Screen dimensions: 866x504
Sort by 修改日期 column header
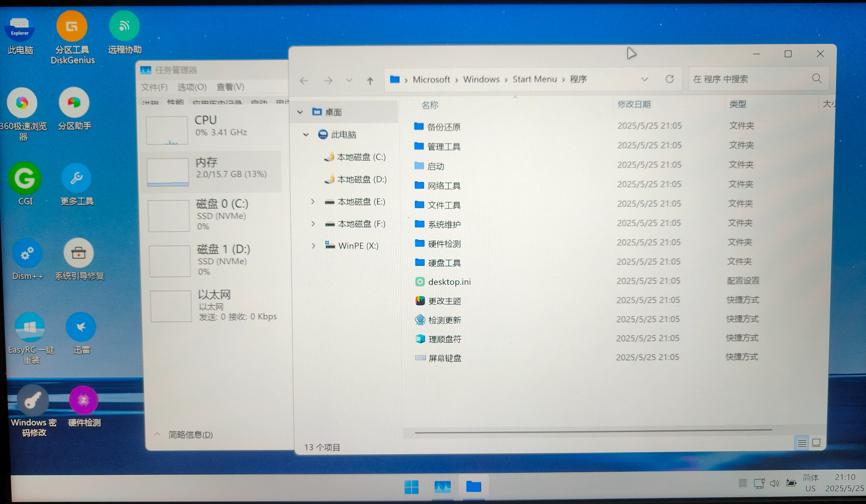(634, 104)
